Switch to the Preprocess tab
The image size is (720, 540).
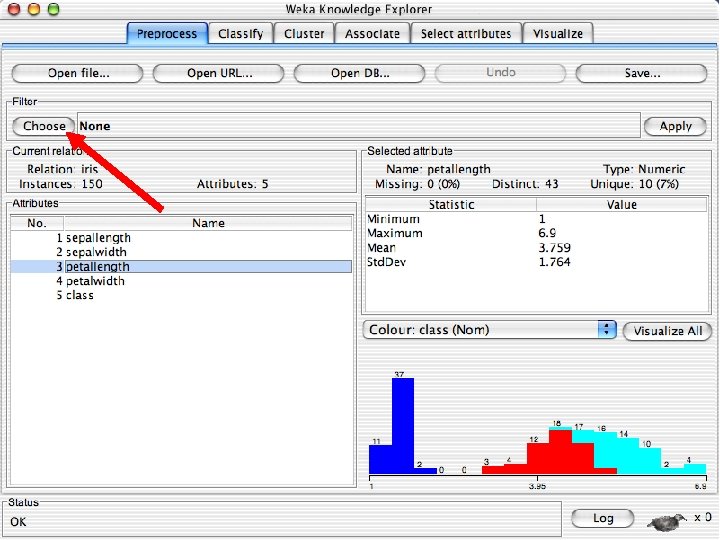tap(167, 34)
